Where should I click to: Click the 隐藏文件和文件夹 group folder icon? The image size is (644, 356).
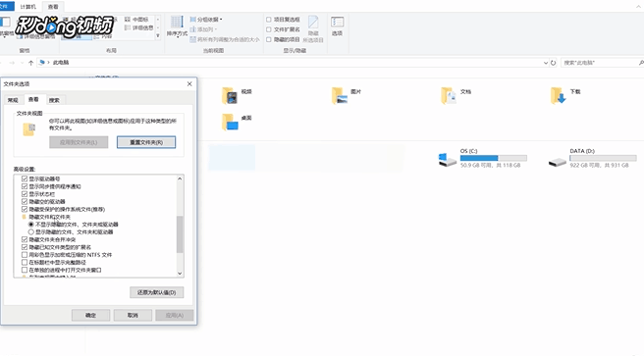[25, 217]
